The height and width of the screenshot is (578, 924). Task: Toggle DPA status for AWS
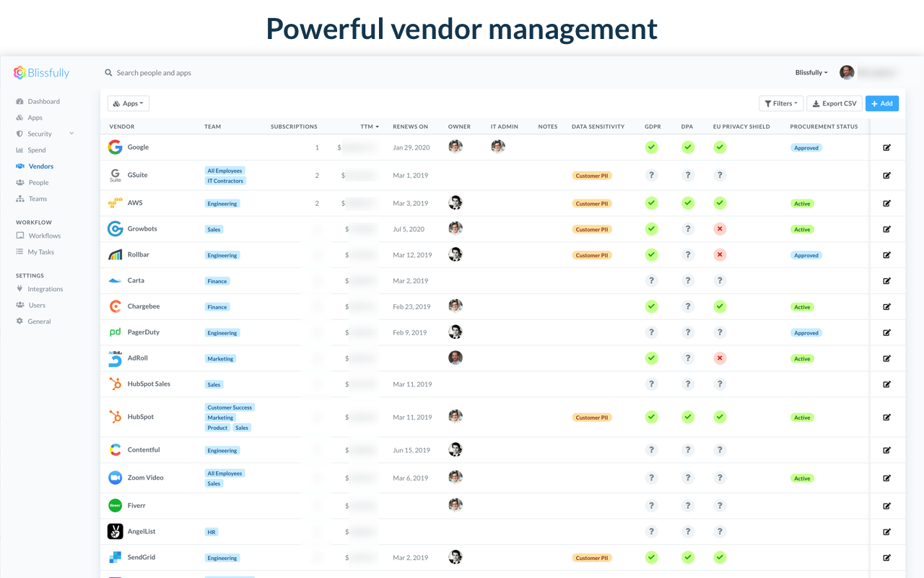click(688, 203)
